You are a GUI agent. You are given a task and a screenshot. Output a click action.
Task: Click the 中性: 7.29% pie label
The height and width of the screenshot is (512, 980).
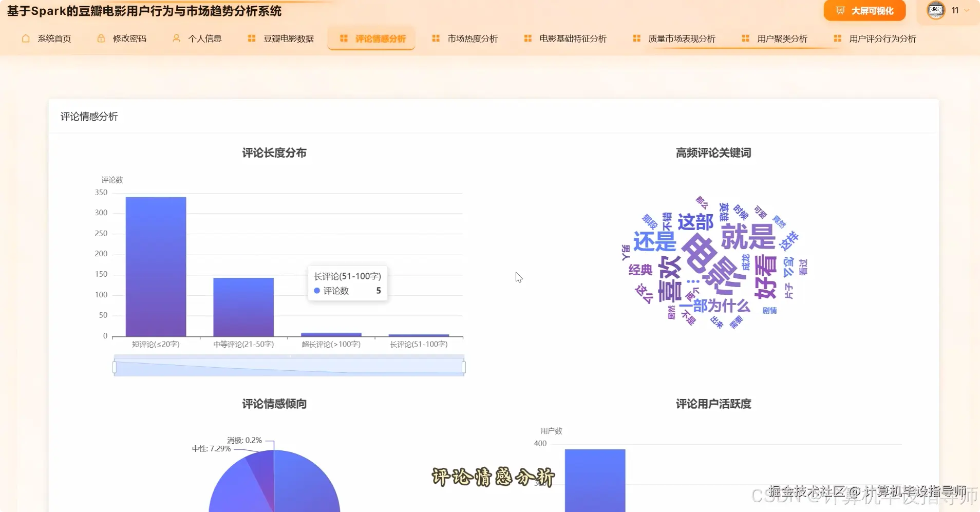point(212,448)
